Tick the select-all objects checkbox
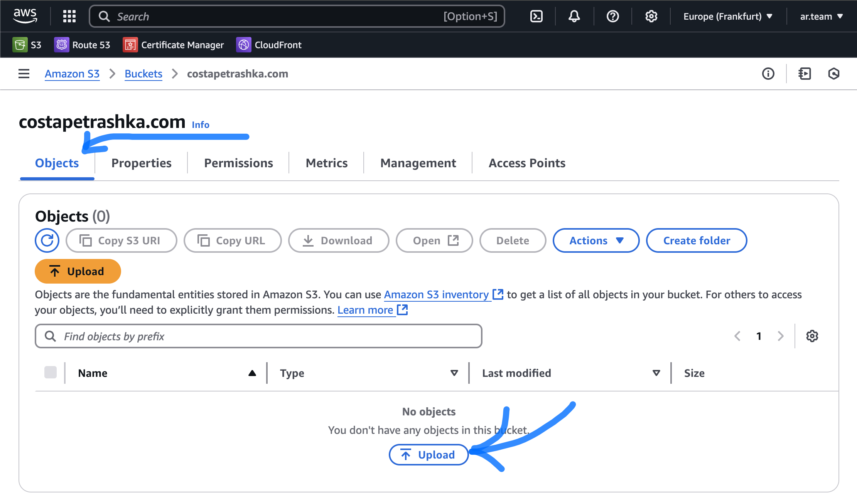The image size is (857, 504). pyautogui.click(x=51, y=373)
